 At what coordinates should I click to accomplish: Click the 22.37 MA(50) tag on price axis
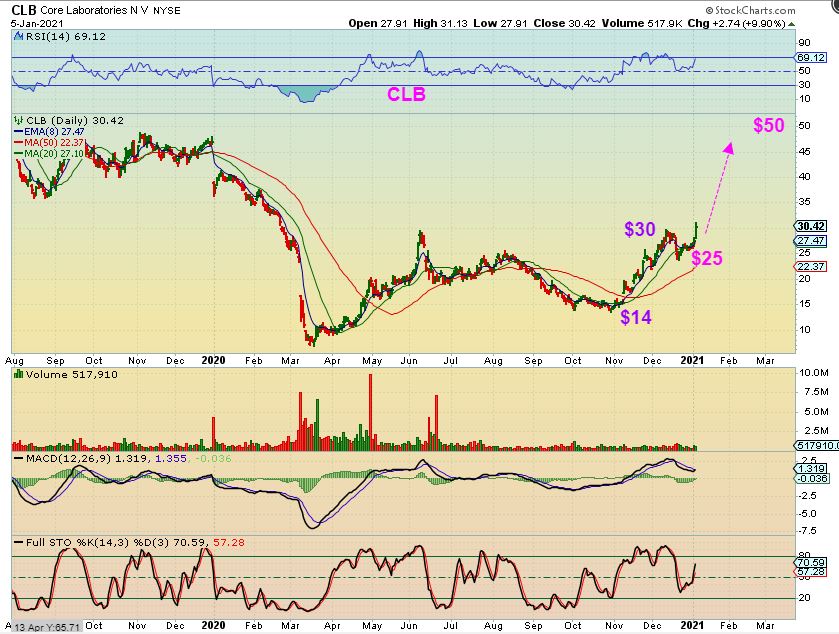(811, 266)
